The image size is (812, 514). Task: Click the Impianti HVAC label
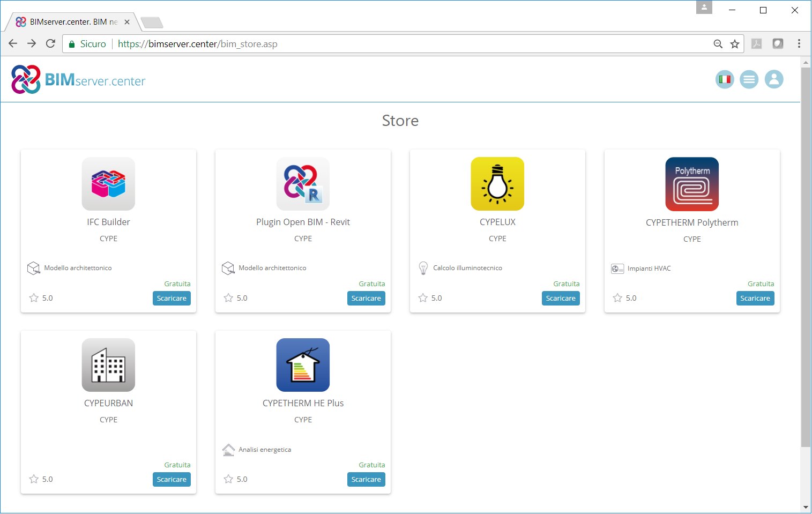[x=649, y=269]
